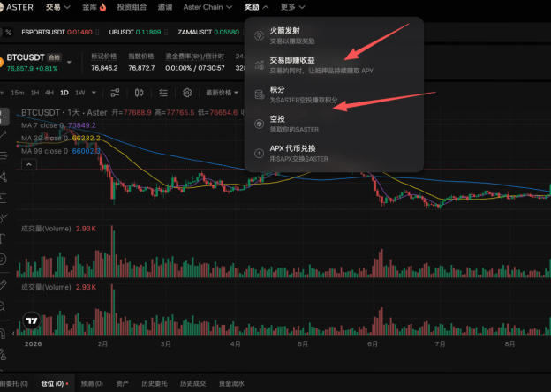Switch to 历史成交 trade history tab
The width and height of the screenshot is (551, 392).
click(192, 383)
